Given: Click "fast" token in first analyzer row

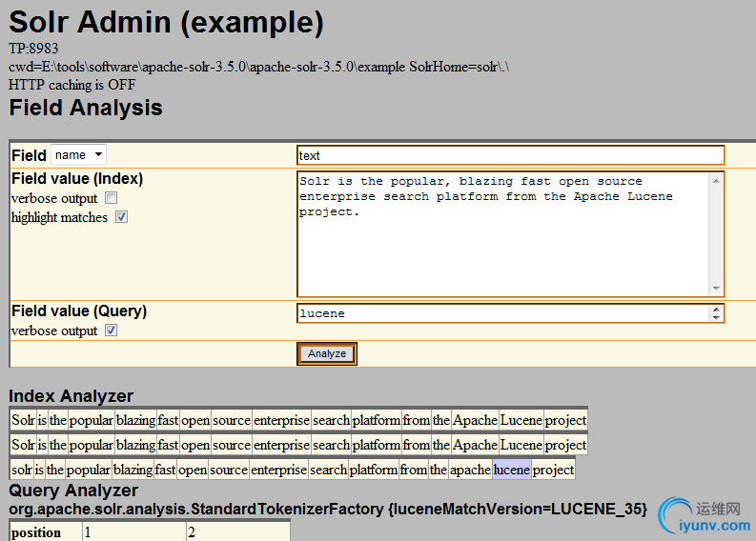Looking at the screenshot, I should [x=168, y=420].
